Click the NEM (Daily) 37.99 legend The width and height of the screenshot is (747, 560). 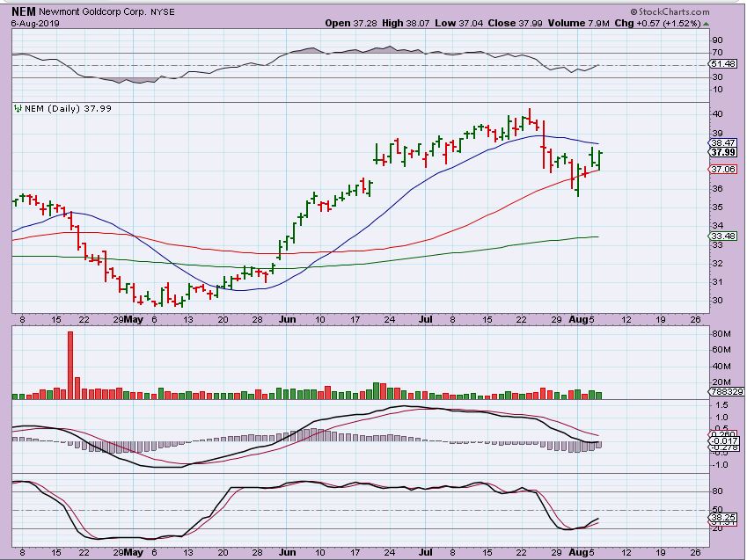(68, 109)
